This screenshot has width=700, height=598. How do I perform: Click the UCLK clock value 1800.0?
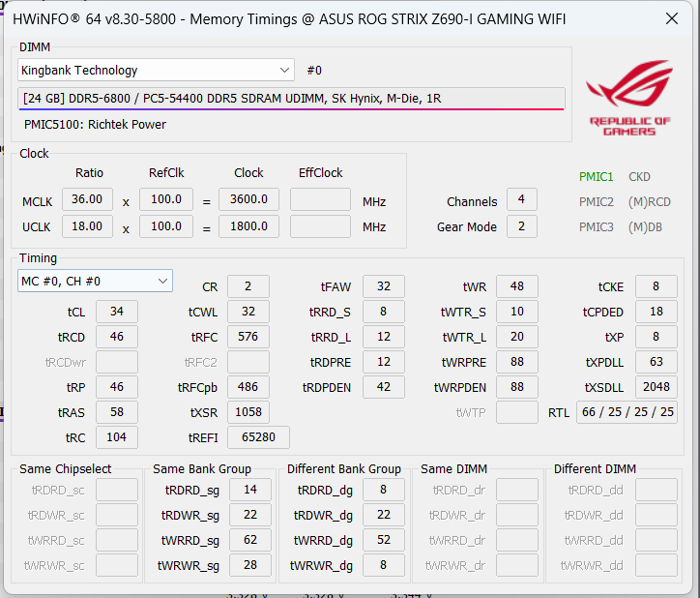[248, 226]
